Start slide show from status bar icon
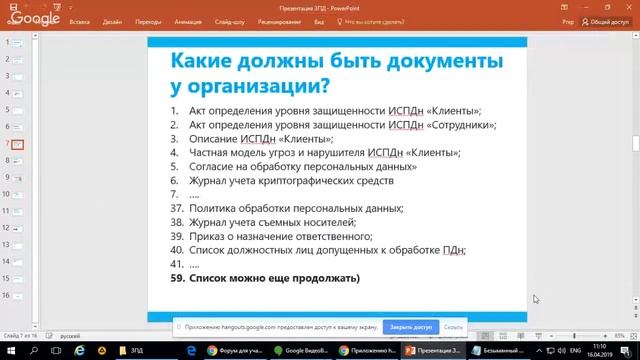The width and height of the screenshot is (640, 360). pyautogui.click(x=539, y=336)
